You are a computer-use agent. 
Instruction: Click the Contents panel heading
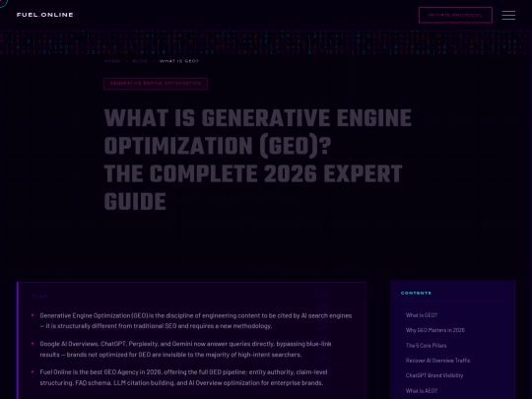[416, 294]
